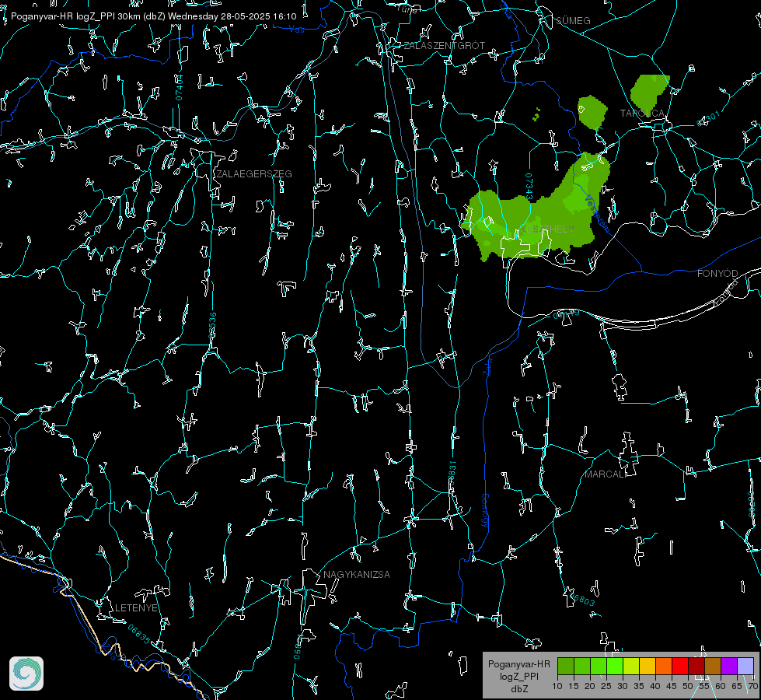
Task: Click the NAGYKANIZSA town label
Action: (x=357, y=575)
